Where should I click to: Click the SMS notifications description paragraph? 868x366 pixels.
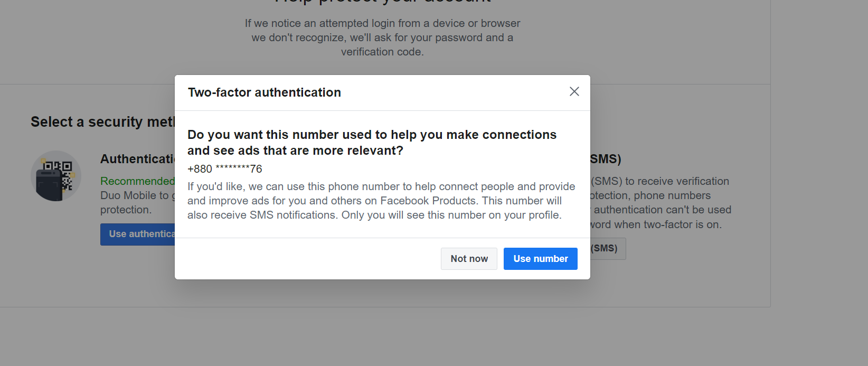[381, 201]
